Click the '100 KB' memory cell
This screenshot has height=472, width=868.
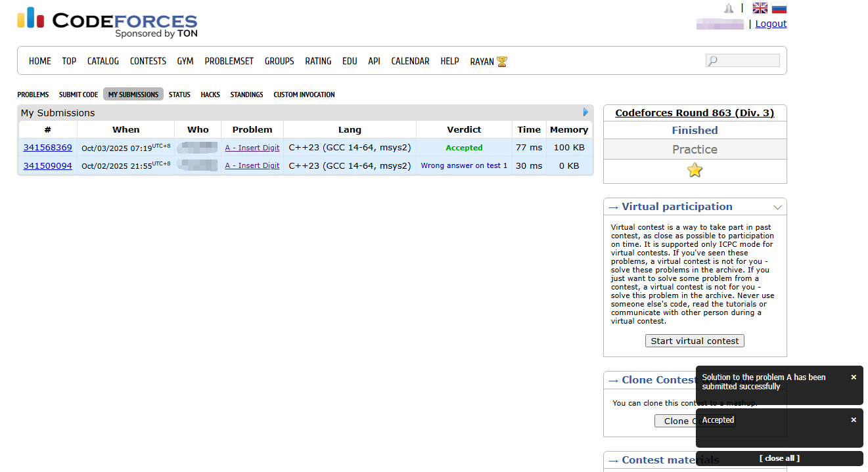pyautogui.click(x=569, y=148)
